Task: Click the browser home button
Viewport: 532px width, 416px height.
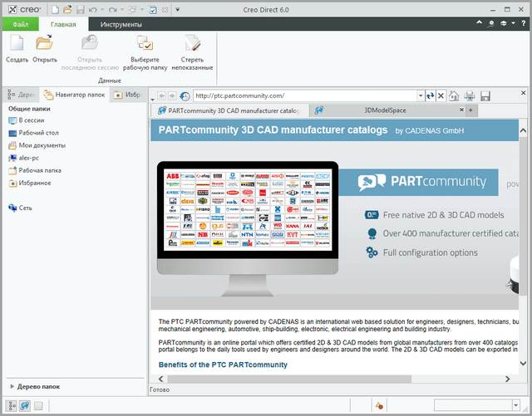Action: (x=455, y=96)
